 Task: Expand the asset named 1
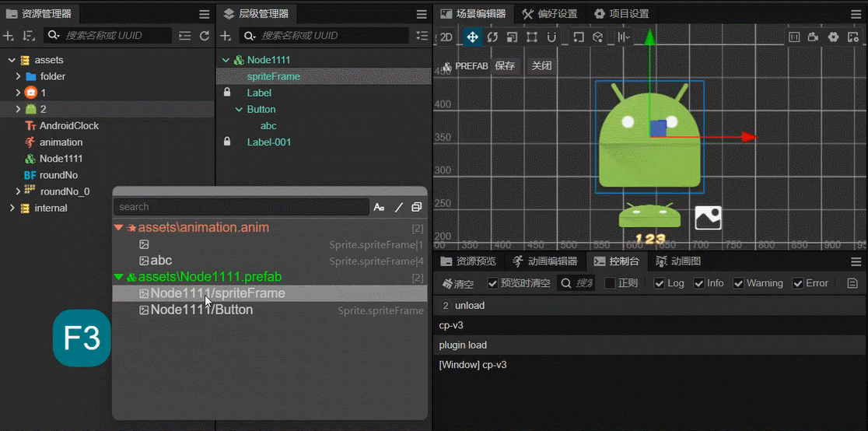[18, 93]
